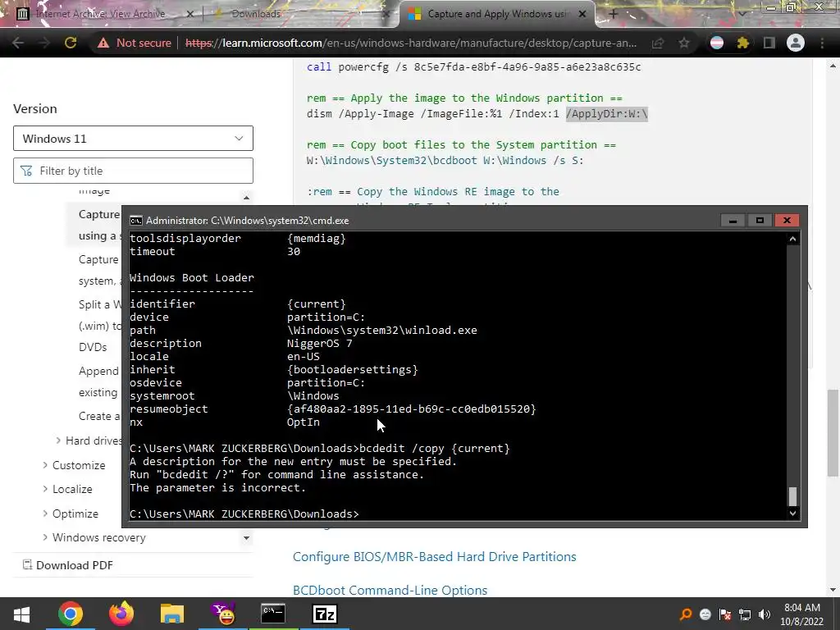Screen dimensions: 840x630
Task: Select the Capture and Apply Windows tab
Action: click(x=496, y=14)
